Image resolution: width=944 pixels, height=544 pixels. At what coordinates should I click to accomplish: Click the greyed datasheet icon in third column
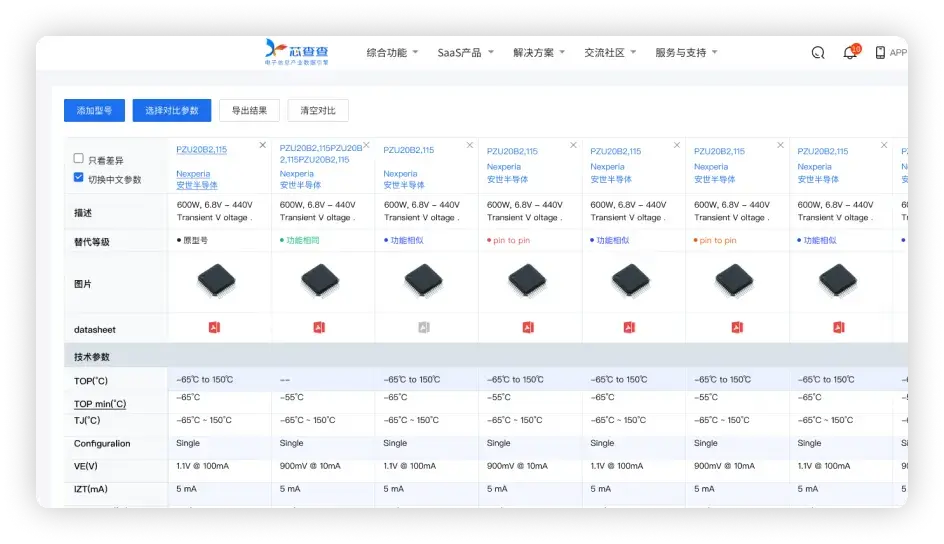424,327
